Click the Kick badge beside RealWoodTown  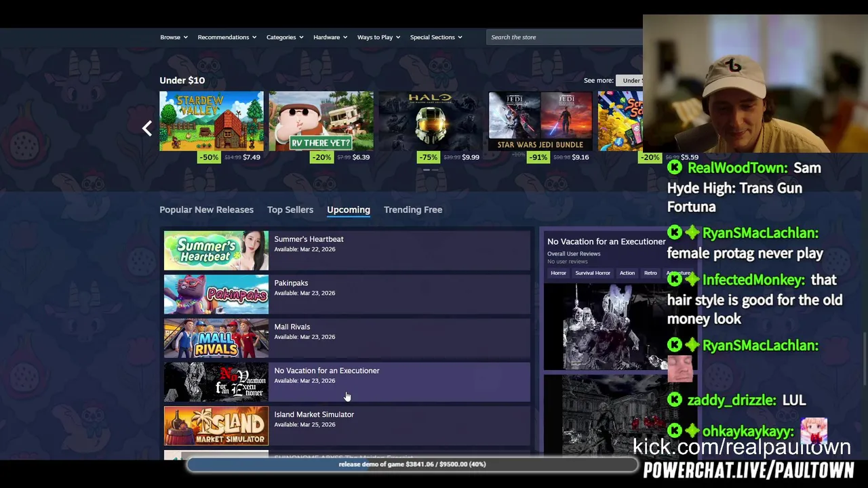point(675,168)
